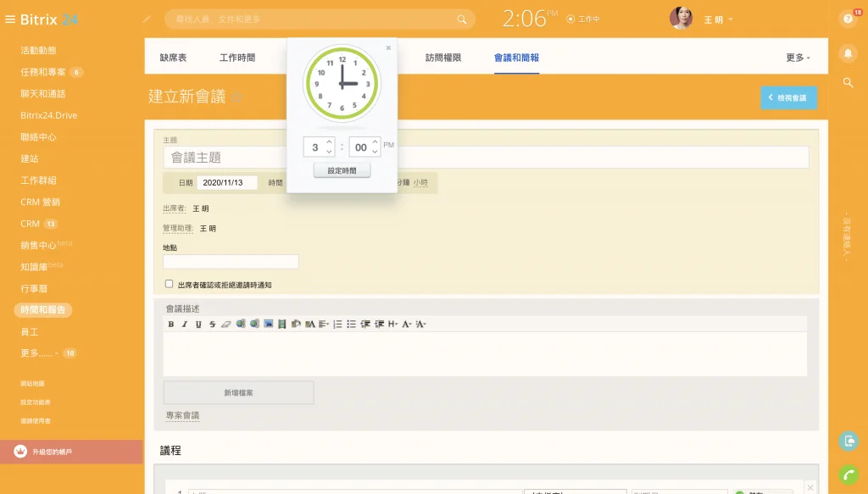This screenshot has height=494, width=868.
Task: Click the insert image icon in editor
Action: (x=269, y=324)
